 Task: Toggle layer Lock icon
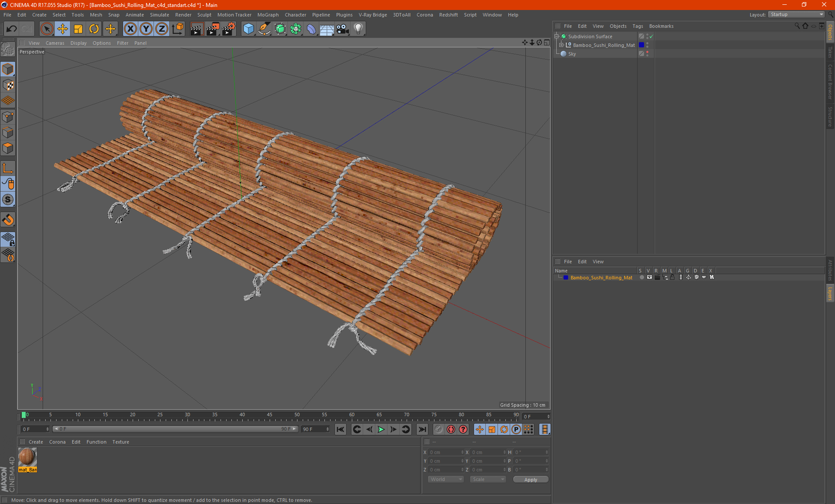(x=672, y=277)
